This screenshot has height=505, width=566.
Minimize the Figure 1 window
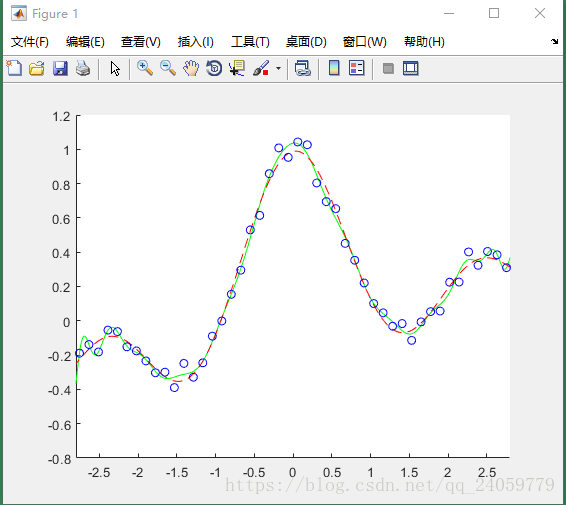pyautogui.click(x=449, y=13)
